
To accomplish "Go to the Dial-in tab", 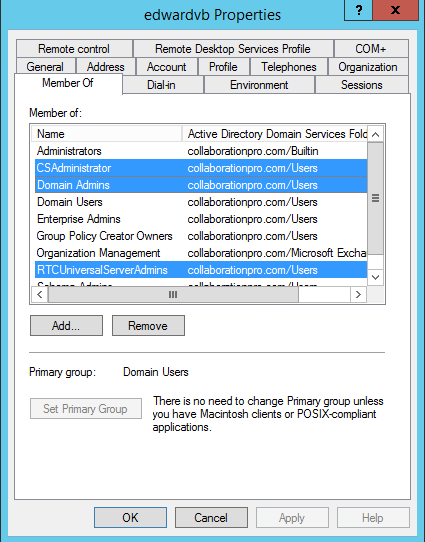I will pyautogui.click(x=161, y=85).
